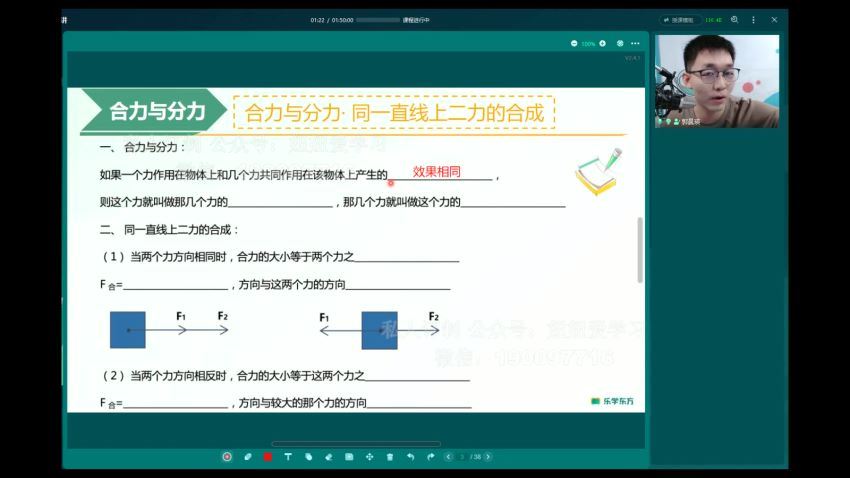Click the notebook pencil illustration
Viewport: 850px width, 478px height.
tap(598, 171)
